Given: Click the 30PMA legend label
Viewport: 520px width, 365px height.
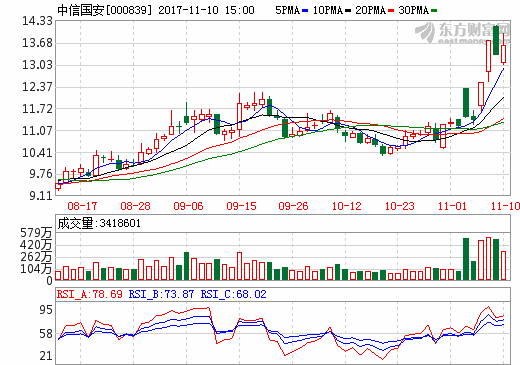Looking at the screenshot, I should coord(413,10).
